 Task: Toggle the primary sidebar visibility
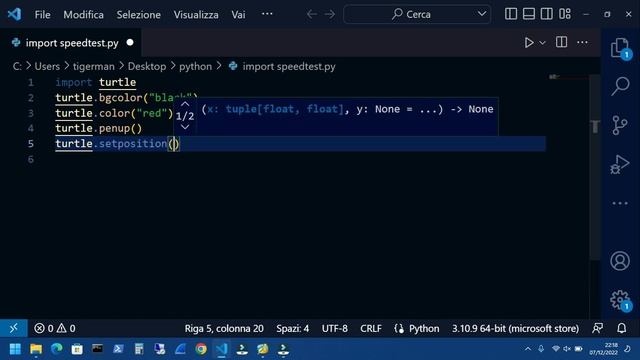[x=511, y=14]
